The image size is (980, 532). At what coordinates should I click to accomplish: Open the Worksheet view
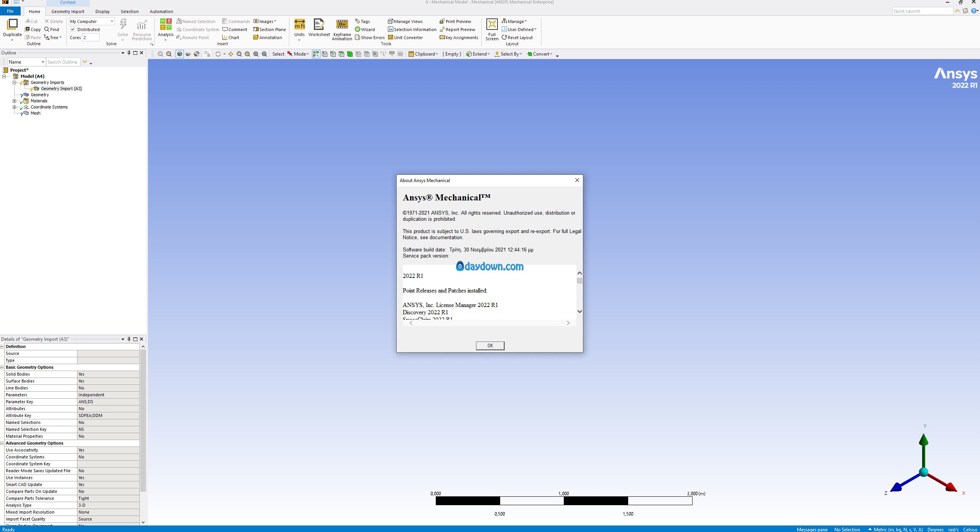pyautogui.click(x=319, y=28)
